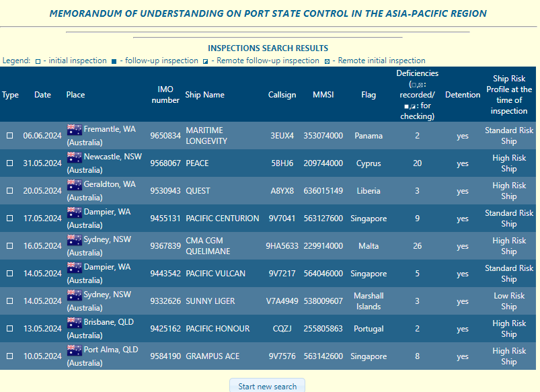Screen dimensions: 540x392
Task: Click IMO number 9425162
Action: [x=165, y=328]
